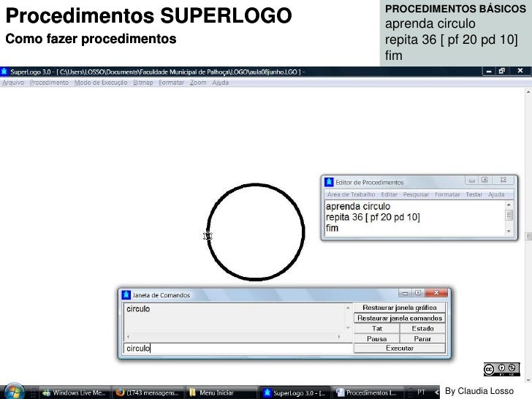Viewport: 532px width, 399px height.
Task: Click the Tat button
Action: [376, 328]
